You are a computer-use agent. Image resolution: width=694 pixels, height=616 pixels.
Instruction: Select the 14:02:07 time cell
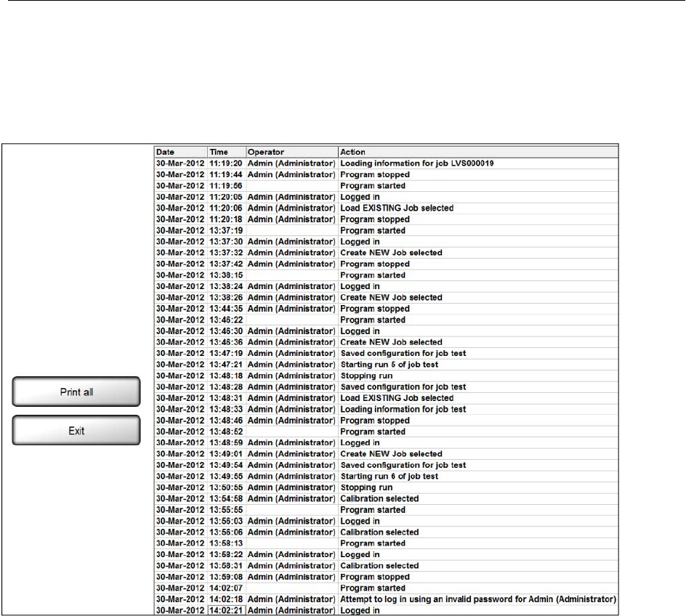click(x=226, y=588)
